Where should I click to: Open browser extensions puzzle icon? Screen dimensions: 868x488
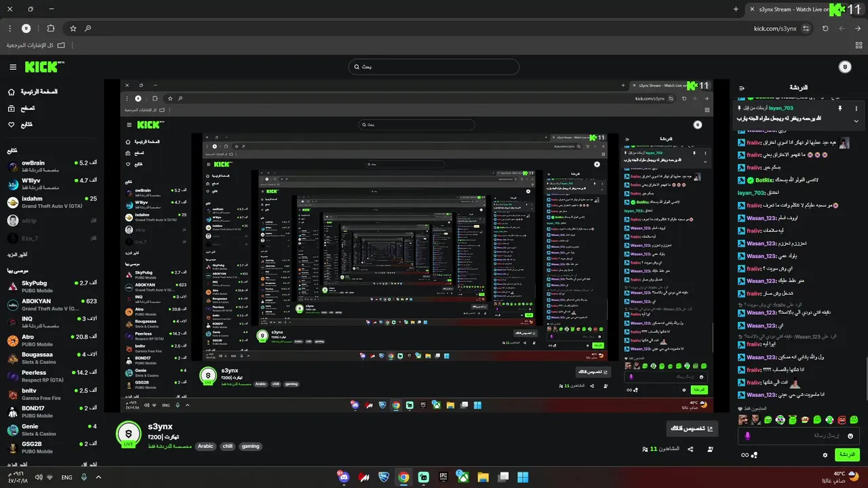51,28
